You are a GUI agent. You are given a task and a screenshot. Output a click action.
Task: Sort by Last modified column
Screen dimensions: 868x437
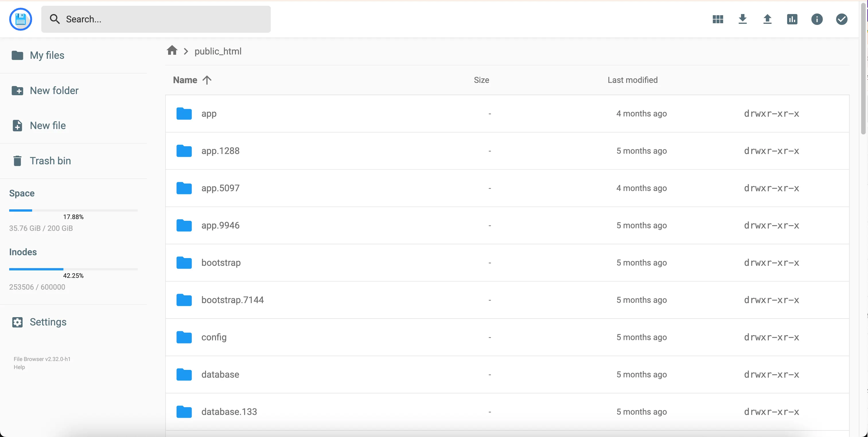(632, 80)
